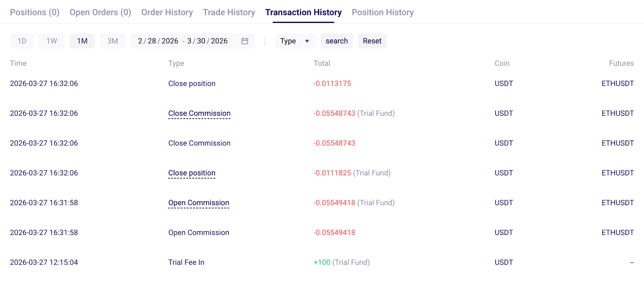
Task: Go to the Order History tab
Action: click(x=167, y=12)
